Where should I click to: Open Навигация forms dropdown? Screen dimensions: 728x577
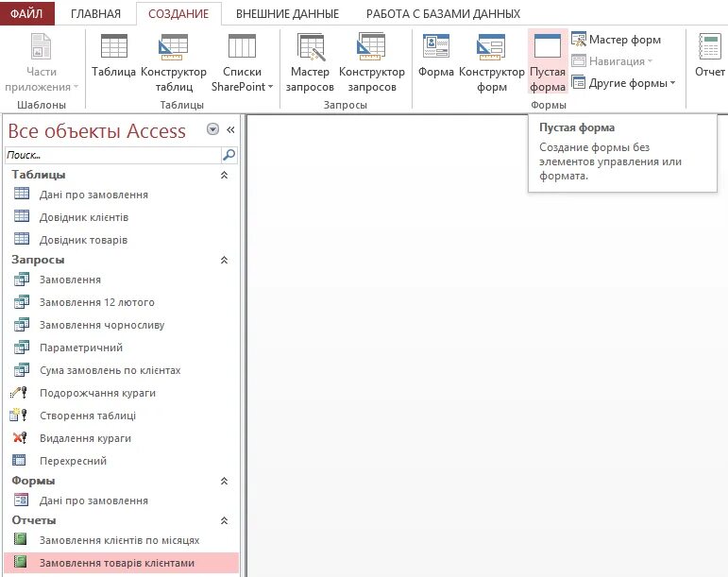(x=612, y=60)
